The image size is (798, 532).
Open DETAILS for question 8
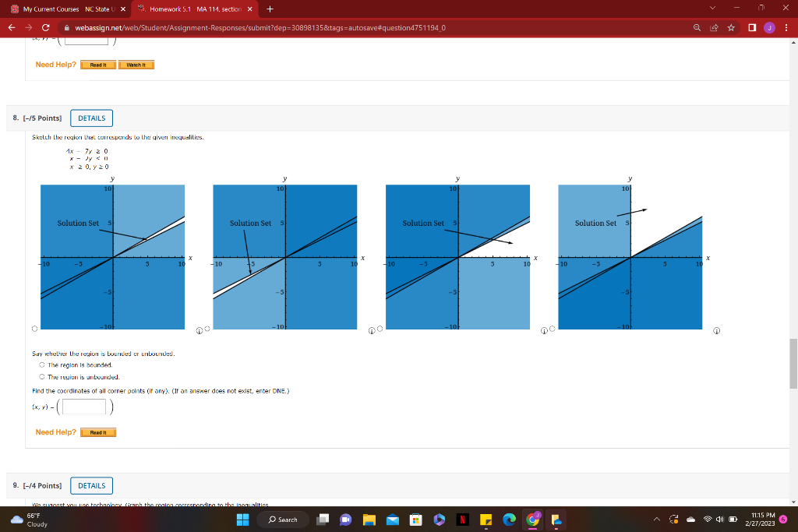click(91, 118)
